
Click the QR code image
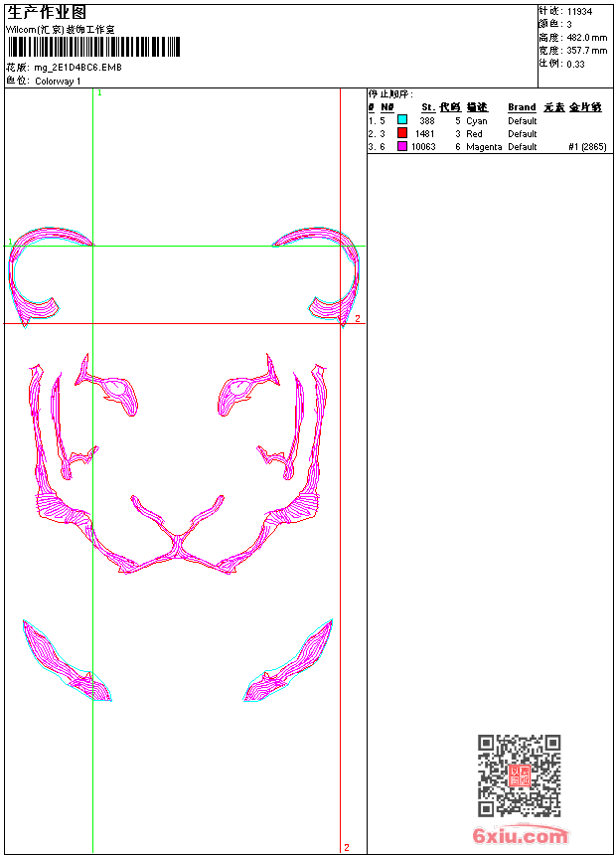point(520,775)
